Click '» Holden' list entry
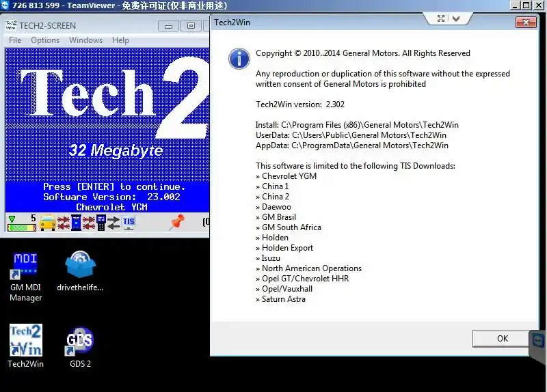The width and height of the screenshot is (547, 392). [x=272, y=238]
